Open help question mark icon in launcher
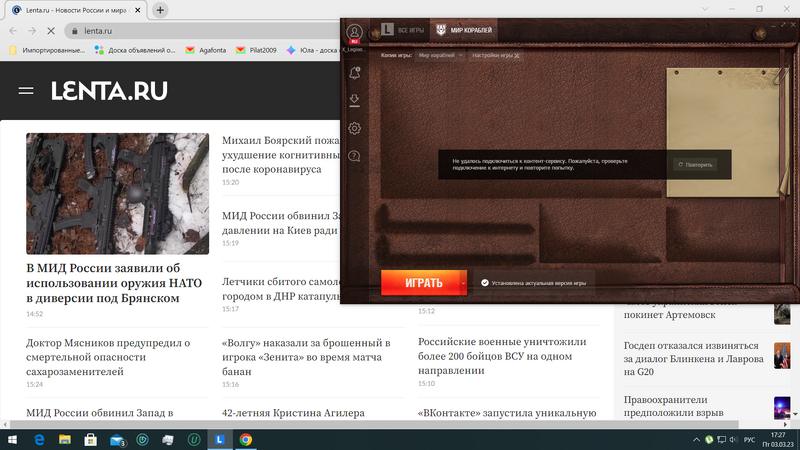Image resolution: width=800 pixels, height=450 pixels. [354, 156]
